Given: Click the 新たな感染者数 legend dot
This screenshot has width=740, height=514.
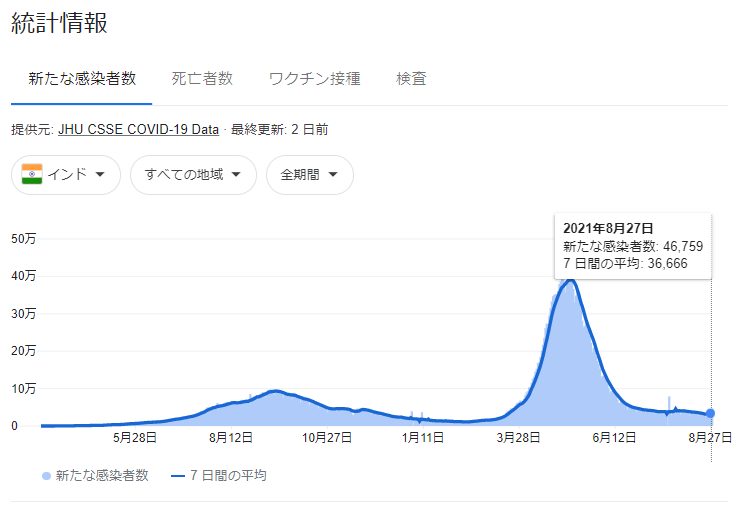Looking at the screenshot, I should pos(46,476).
